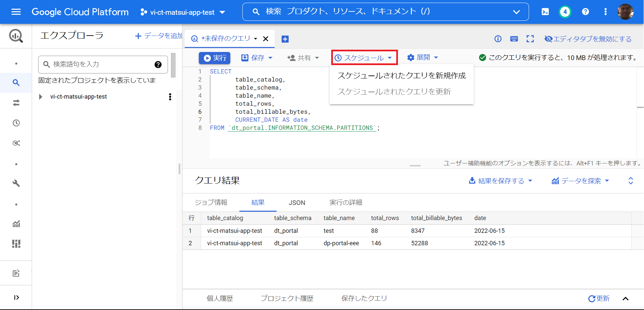Close the 未保存のクエリ tab
This screenshot has height=310, width=644.
tap(266, 39)
